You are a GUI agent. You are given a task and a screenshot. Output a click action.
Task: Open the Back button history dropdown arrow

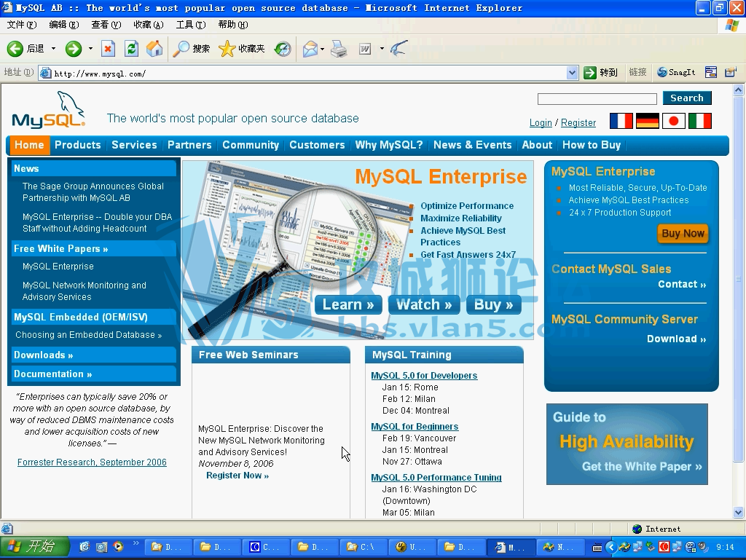pos(53,49)
